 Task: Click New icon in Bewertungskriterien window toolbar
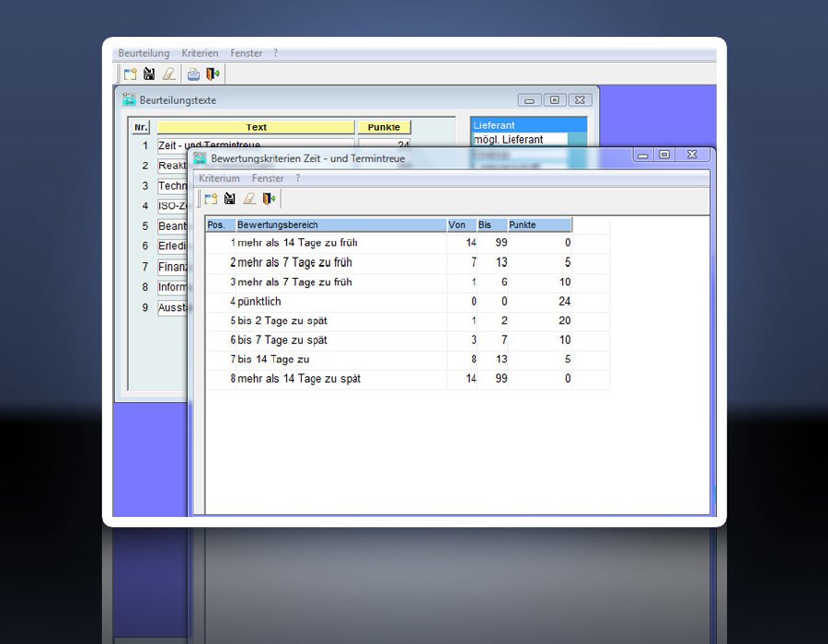click(x=211, y=199)
